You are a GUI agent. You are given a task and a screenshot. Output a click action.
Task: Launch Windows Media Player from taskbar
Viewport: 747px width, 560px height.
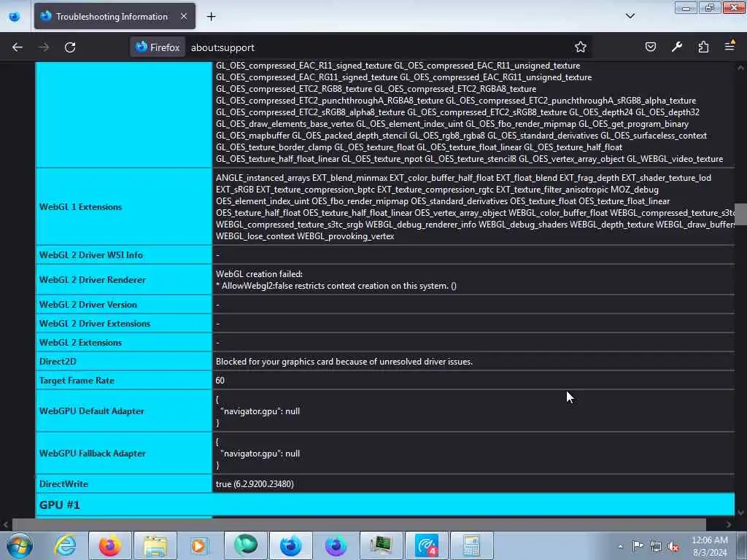point(200,545)
